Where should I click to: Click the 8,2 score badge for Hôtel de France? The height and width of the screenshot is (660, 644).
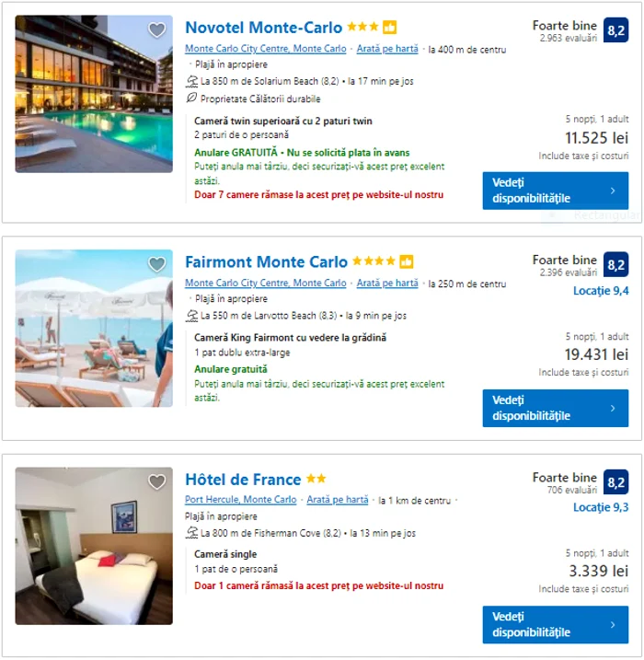[615, 482]
